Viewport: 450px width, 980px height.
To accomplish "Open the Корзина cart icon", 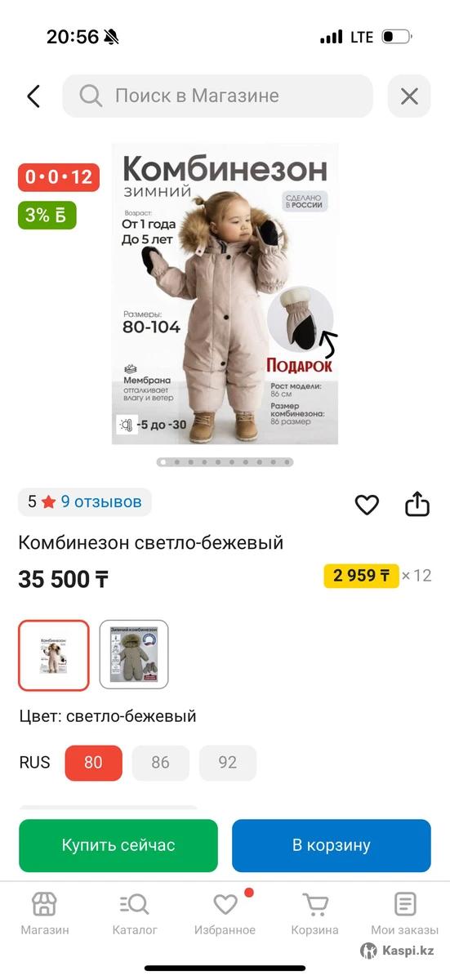I will 314,914.
